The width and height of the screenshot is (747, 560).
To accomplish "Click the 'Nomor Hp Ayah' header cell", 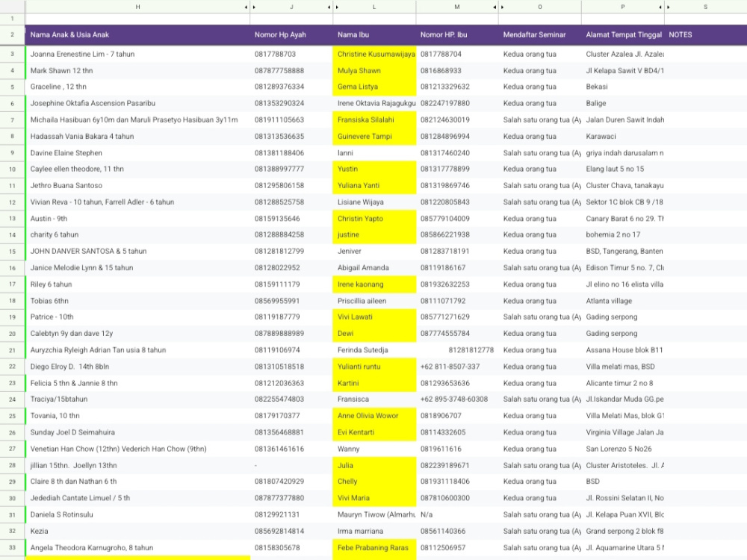I will (x=291, y=35).
